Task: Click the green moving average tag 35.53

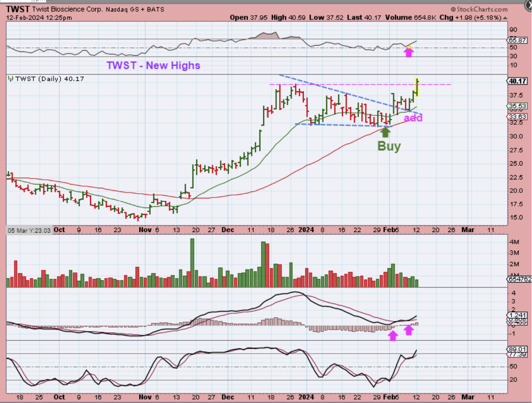Action: pyautogui.click(x=517, y=107)
